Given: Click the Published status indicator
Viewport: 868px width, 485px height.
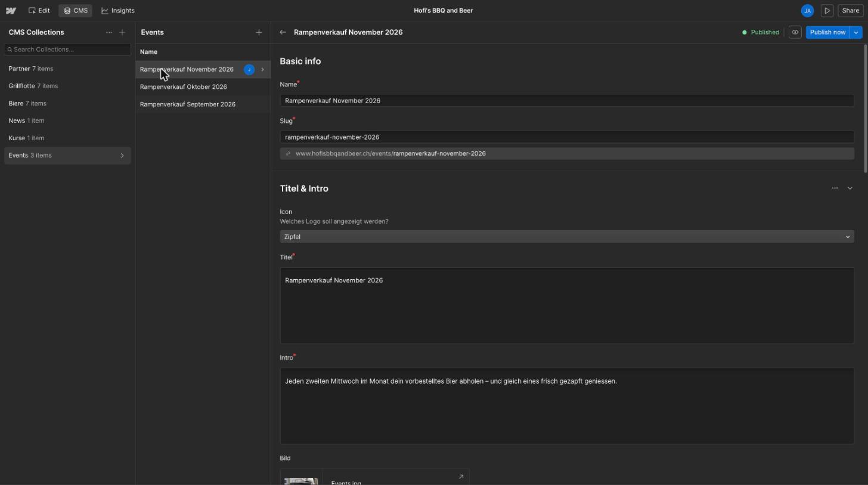Looking at the screenshot, I should tap(761, 32).
